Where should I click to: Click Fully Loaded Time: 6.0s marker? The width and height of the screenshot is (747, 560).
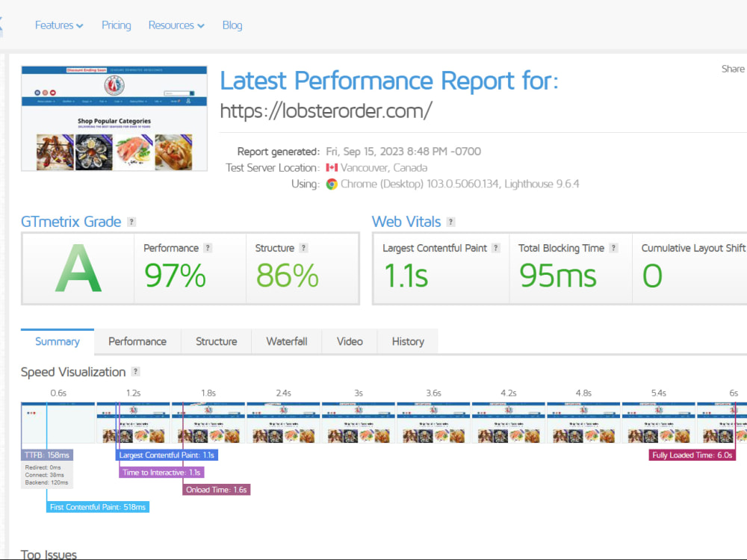pos(692,455)
